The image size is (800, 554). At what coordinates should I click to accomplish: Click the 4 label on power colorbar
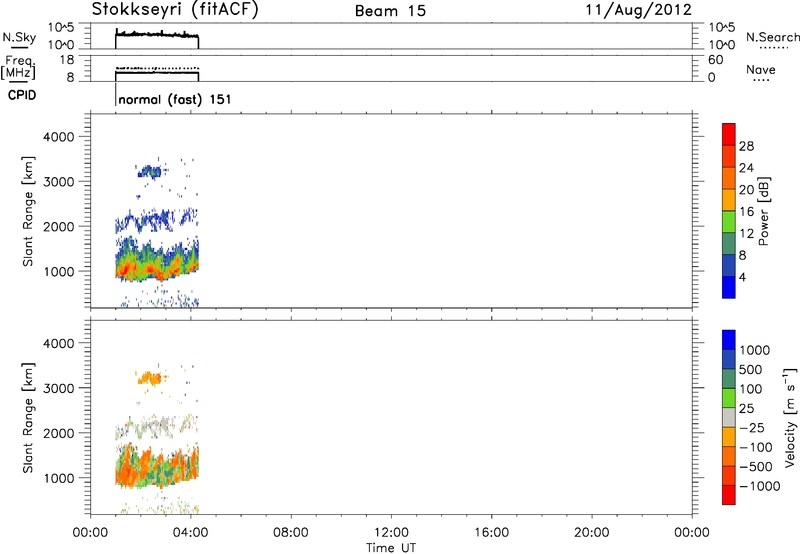tap(743, 277)
